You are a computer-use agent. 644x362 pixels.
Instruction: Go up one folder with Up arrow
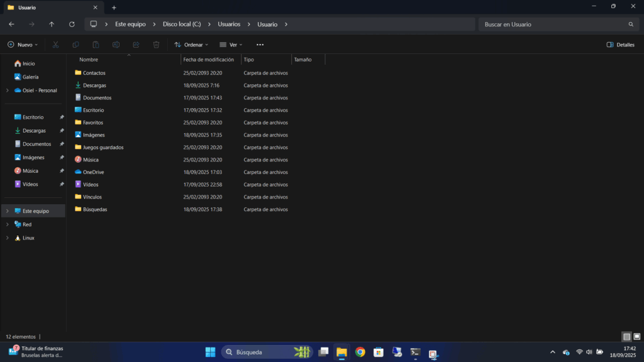point(52,25)
